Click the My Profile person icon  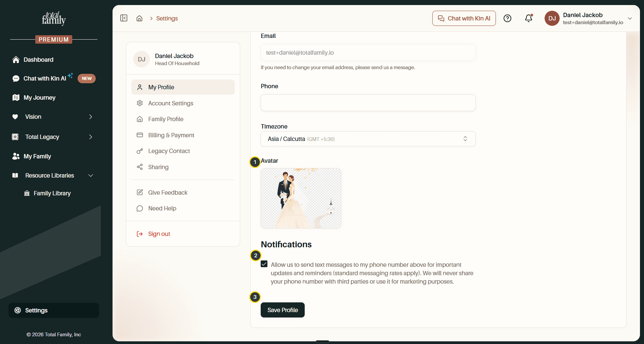140,87
